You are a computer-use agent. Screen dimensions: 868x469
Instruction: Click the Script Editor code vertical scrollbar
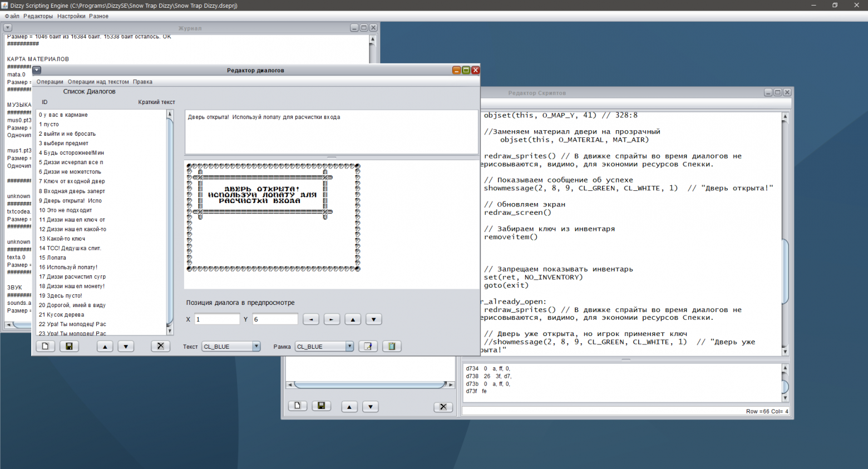point(785,234)
